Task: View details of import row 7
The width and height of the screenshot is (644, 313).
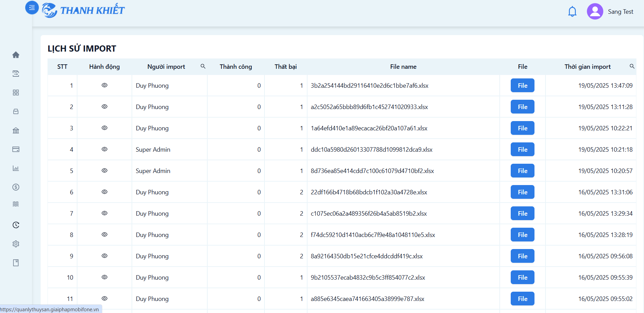Action: [104, 213]
